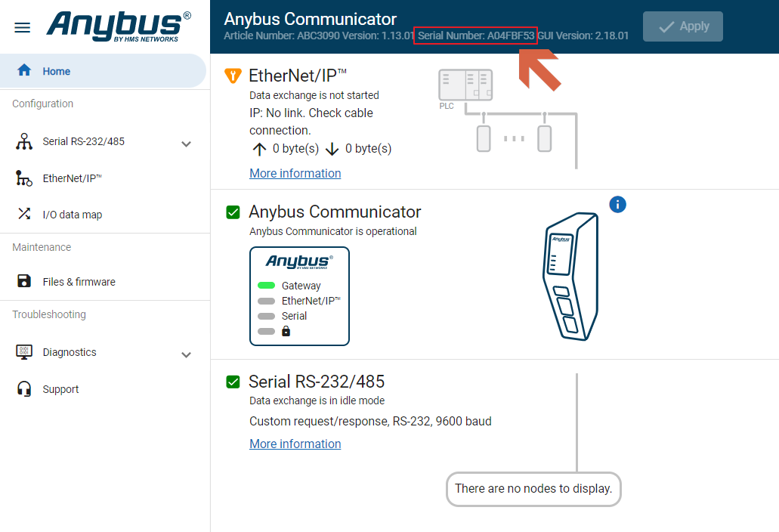Click 'Version: 1.13.01' in header
The height and width of the screenshot is (532, 779).
pyautogui.click(x=378, y=36)
